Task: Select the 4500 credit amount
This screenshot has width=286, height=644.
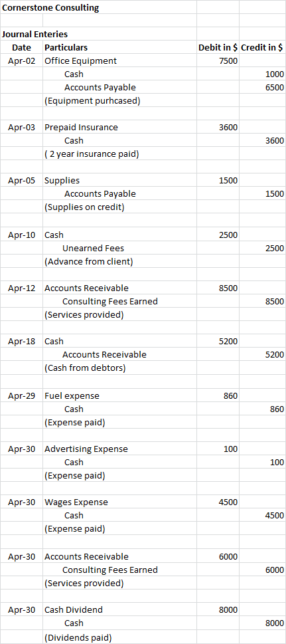Action: (x=275, y=516)
